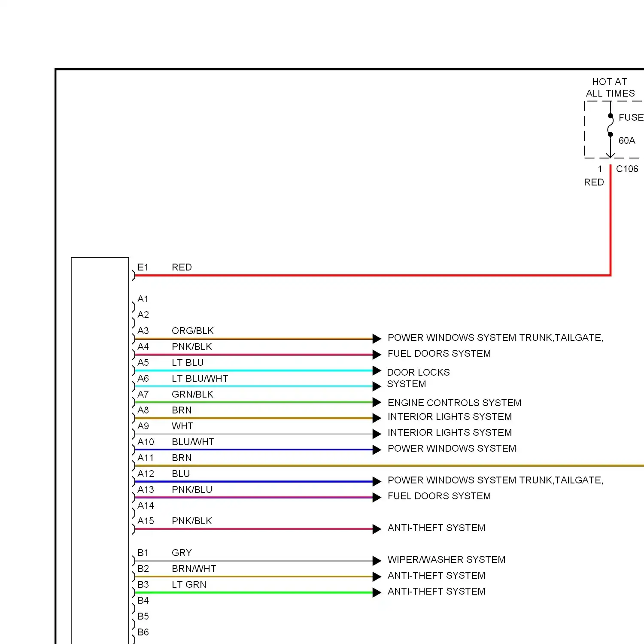644x644 pixels.
Task: Click the BLU wire label at A12
Action: [181, 474]
